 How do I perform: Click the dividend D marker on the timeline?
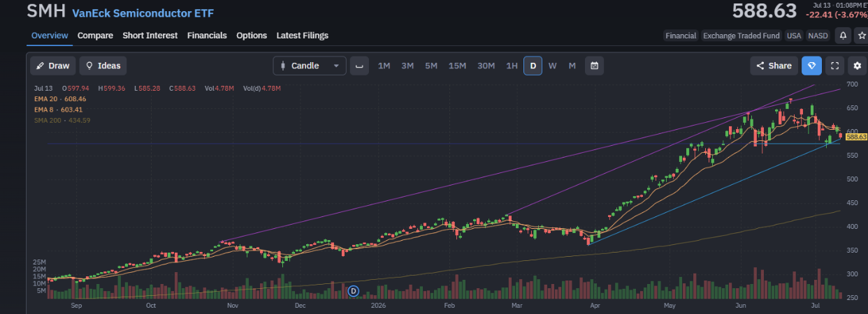(x=353, y=290)
